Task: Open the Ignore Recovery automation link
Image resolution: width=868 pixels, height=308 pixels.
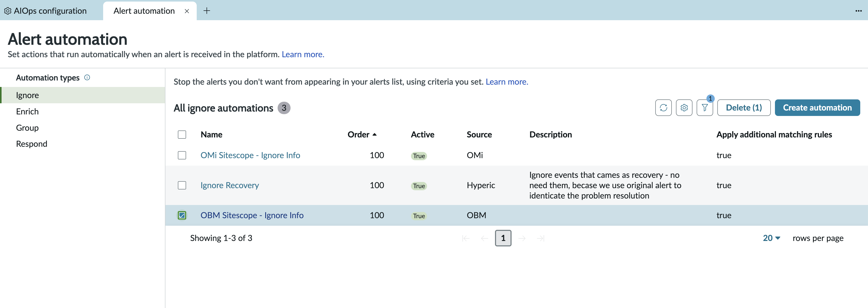Action: click(230, 185)
